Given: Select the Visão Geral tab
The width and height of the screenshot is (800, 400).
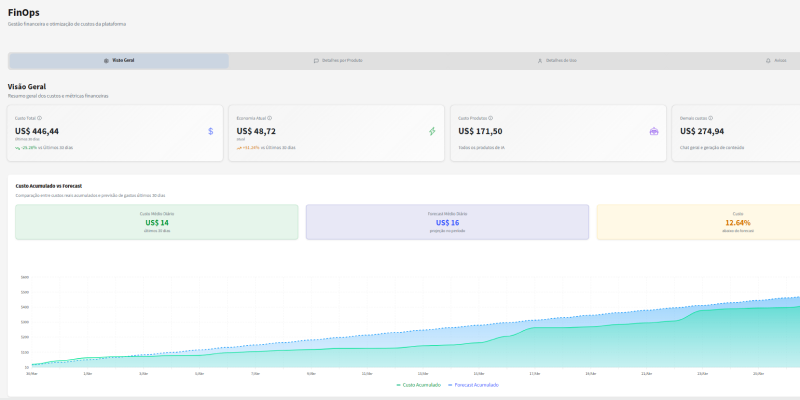Looking at the screenshot, I should click(119, 61).
